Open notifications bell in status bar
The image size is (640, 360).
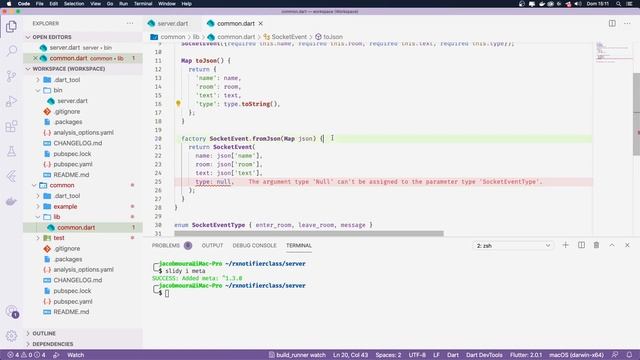point(629,355)
